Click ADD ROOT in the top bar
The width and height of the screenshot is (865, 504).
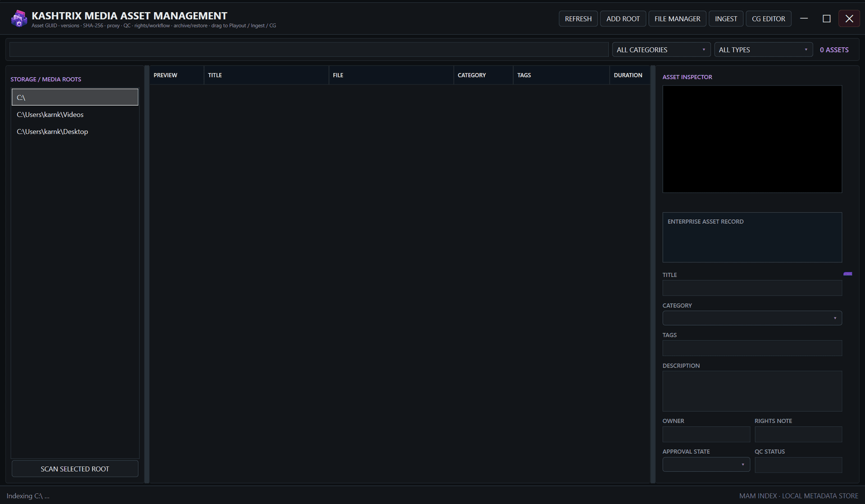[623, 18]
